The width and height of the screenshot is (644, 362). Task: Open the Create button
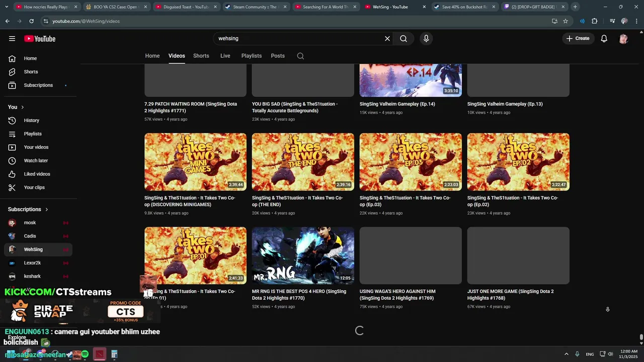[x=578, y=39]
